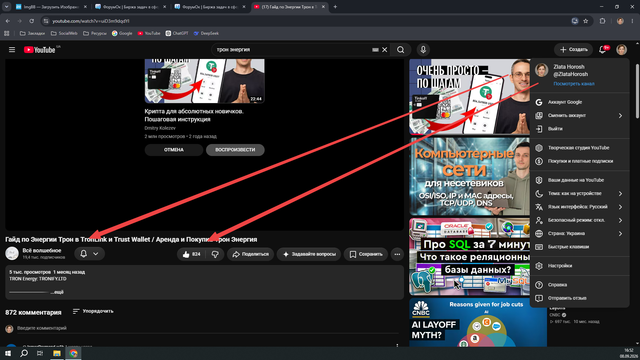Image resolution: width=640 pixels, height=360 pixels.
Task: Open File Explorer from taskbar
Action: [57, 353]
